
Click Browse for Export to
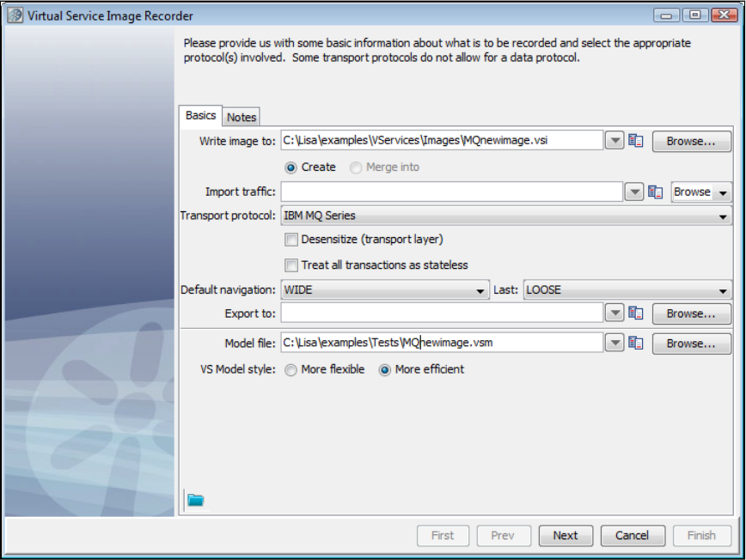click(x=691, y=313)
